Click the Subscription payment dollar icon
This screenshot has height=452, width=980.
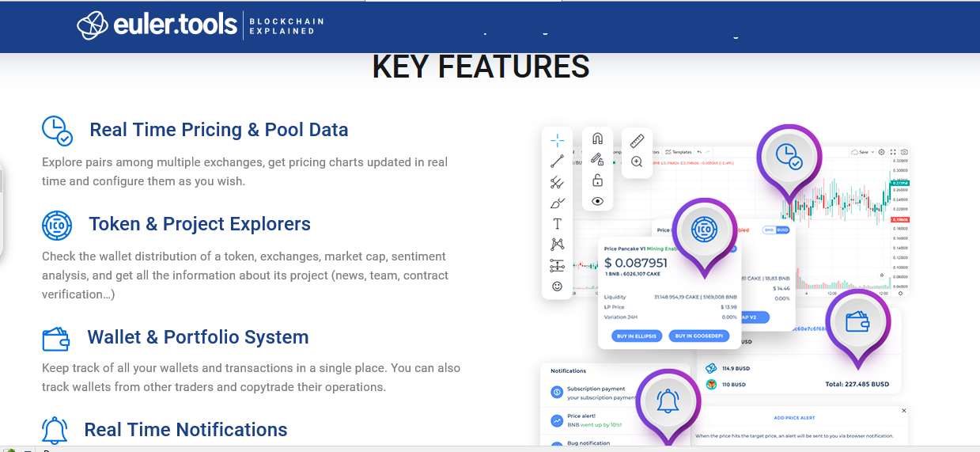click(x=557, y=391)
